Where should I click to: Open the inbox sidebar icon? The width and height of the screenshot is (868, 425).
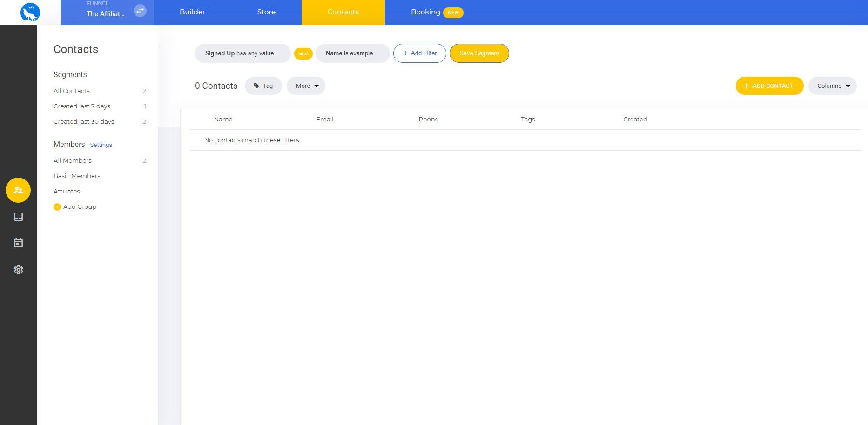[18, 217]
